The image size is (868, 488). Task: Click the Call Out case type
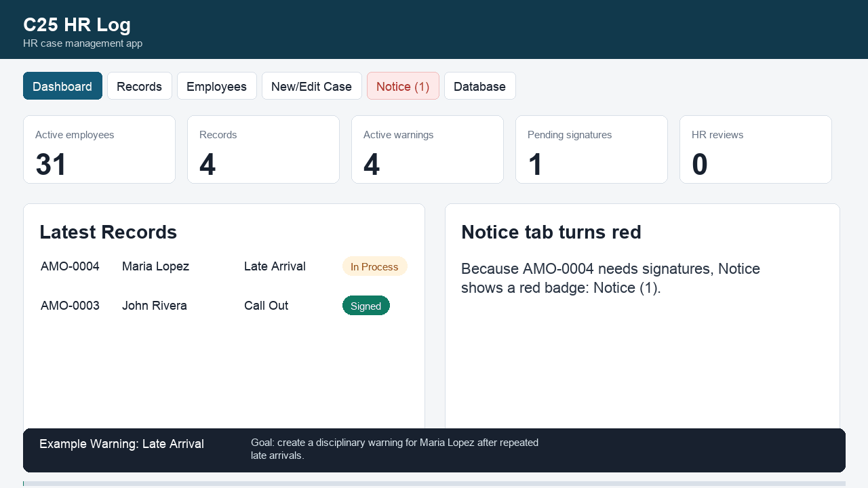[266, 306]
